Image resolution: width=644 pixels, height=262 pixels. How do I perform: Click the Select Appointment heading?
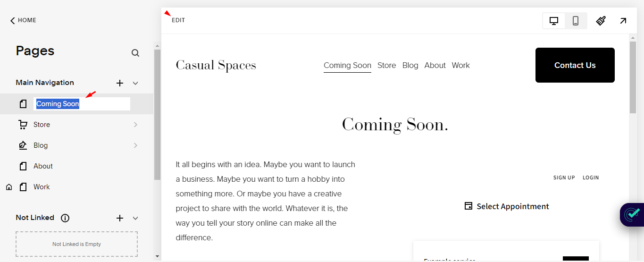point(513,206)
